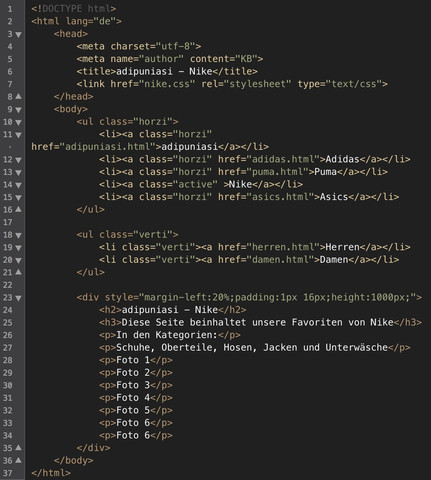The height and width of the screenshot is (480, 431).
Task: Click the "adidas.html" href value
Action: pos(283,159)
